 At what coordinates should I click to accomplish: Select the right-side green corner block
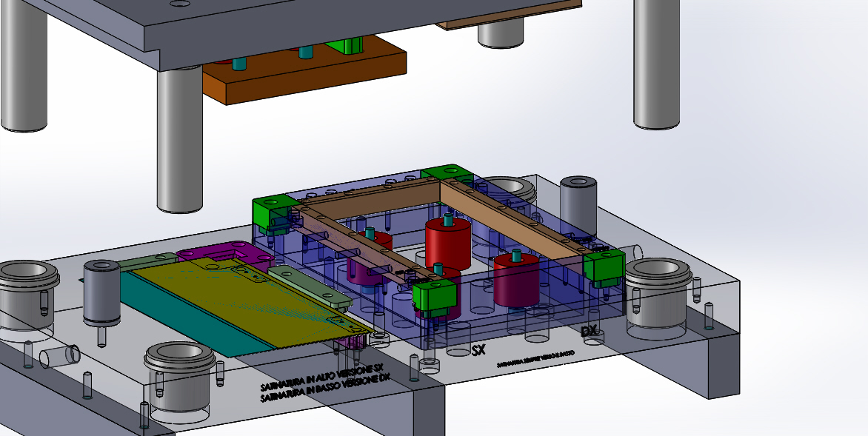point(604,266)
